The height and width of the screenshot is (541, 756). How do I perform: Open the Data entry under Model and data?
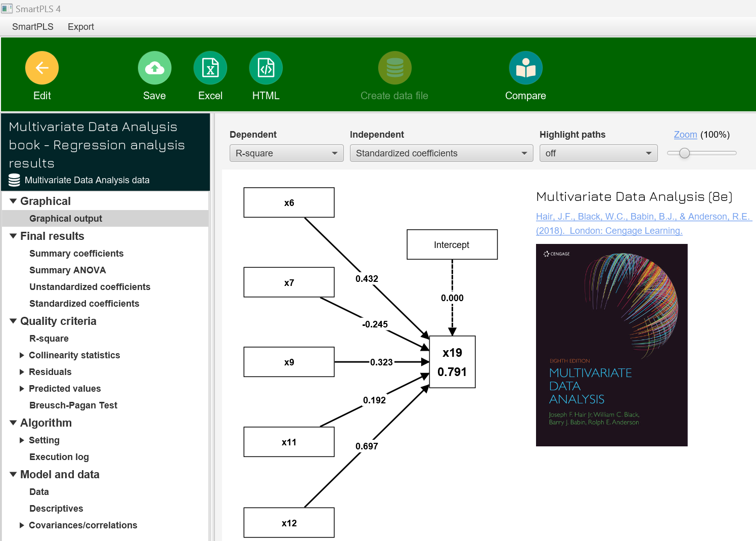39,492
